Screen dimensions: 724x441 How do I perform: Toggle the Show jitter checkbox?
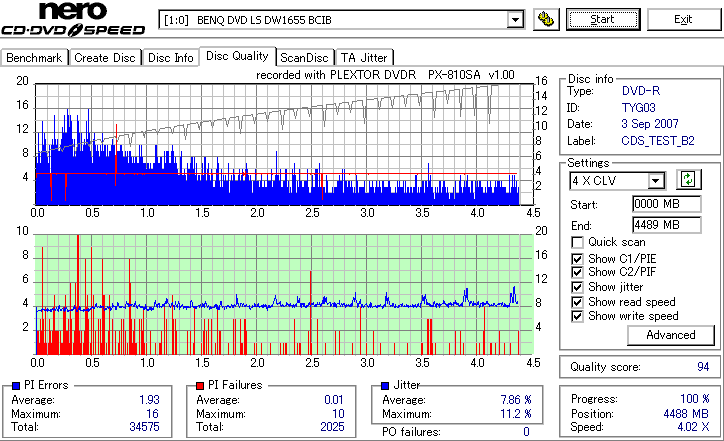[577, 287]
